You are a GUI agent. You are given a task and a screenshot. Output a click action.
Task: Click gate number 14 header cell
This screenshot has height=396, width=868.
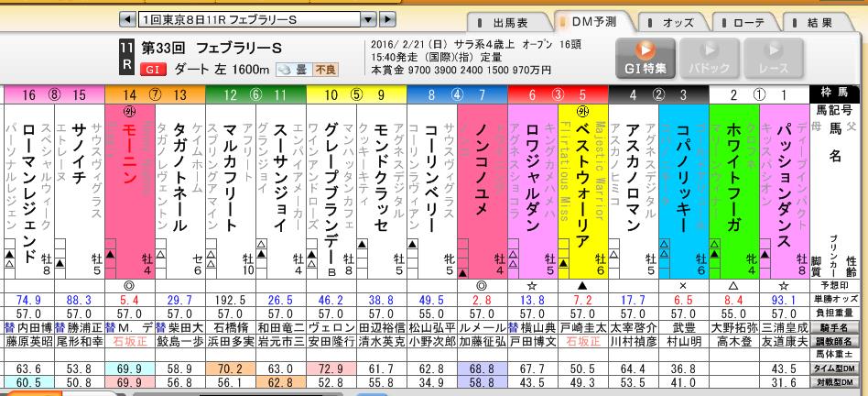(129, 94)
